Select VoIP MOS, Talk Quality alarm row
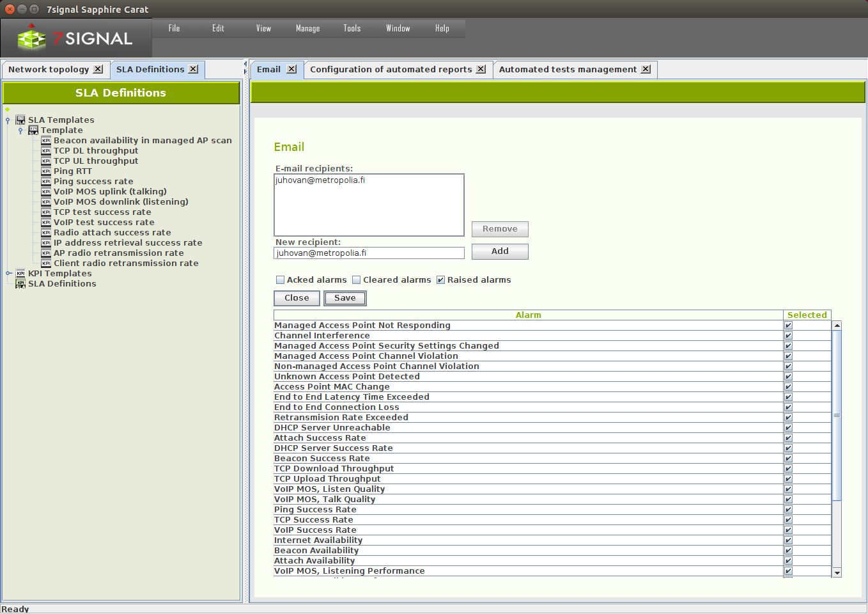 click(552, 500)
